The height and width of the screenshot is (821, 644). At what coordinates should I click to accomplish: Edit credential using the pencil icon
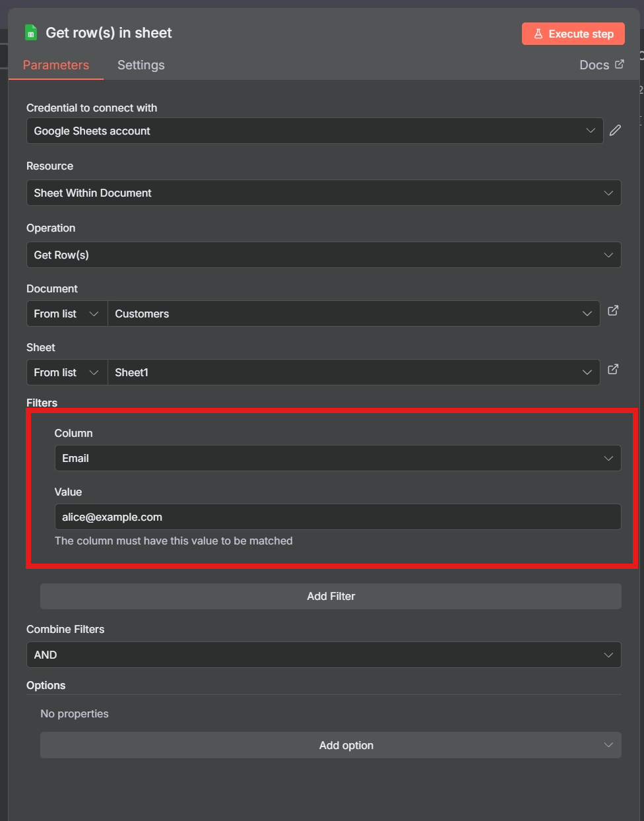point(615,131)
